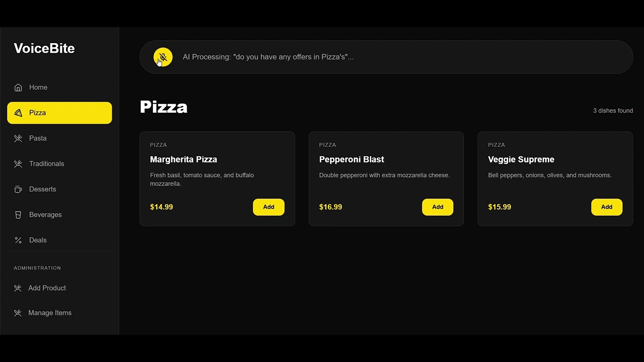Open the Deals page
This screenshot has width=644, height=362.
38,240
